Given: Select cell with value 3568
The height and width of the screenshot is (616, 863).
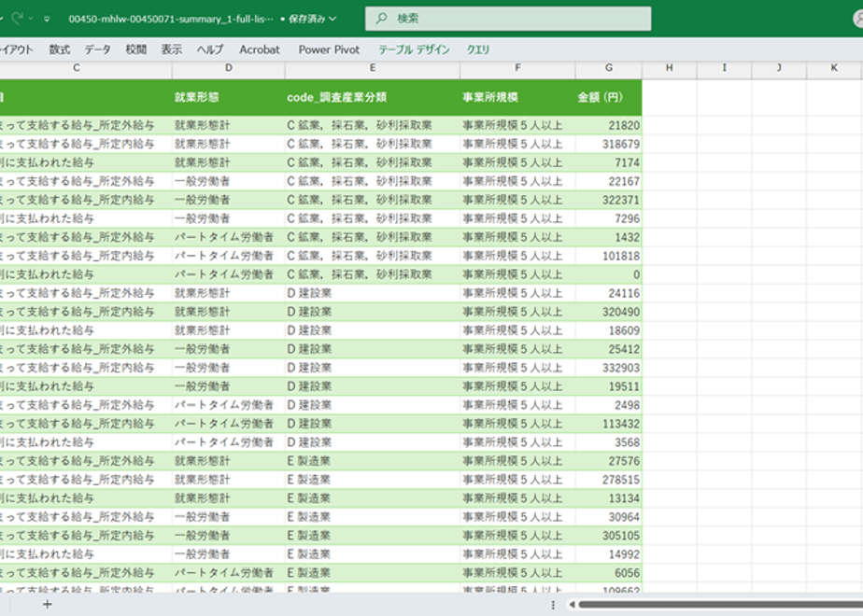Looking at the screenshot, I should 609,442.
